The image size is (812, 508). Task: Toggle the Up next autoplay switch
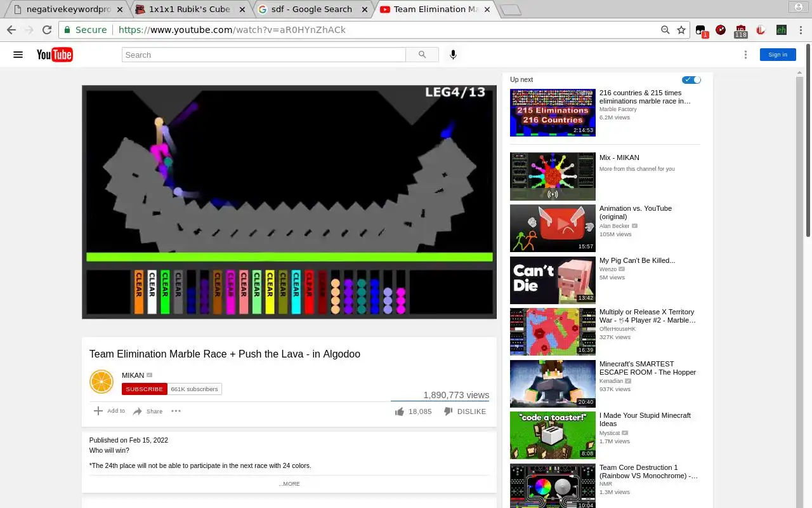691,79
